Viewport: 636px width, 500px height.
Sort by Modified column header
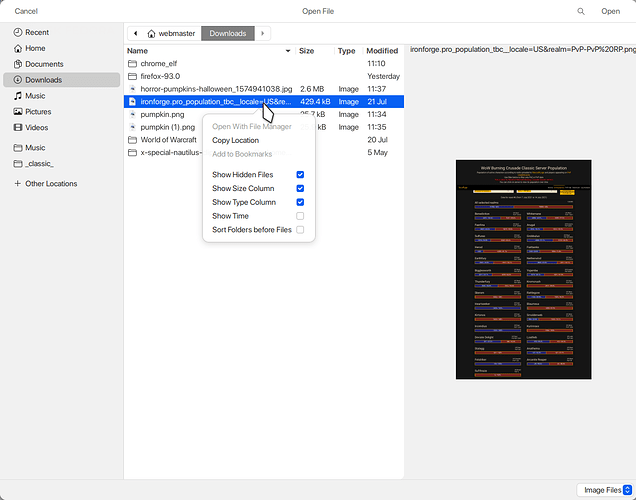pos(382,51)
